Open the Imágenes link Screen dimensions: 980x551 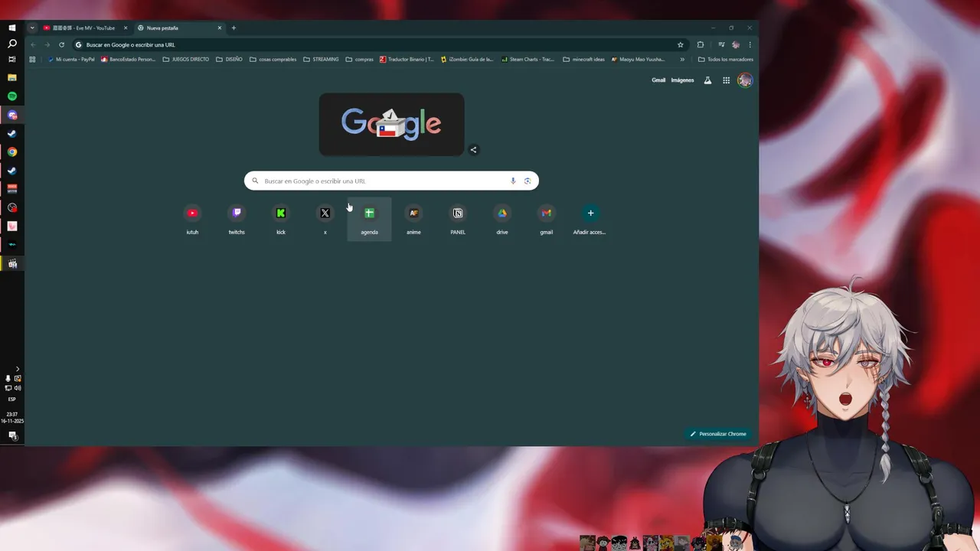click(x=682, y=80)
